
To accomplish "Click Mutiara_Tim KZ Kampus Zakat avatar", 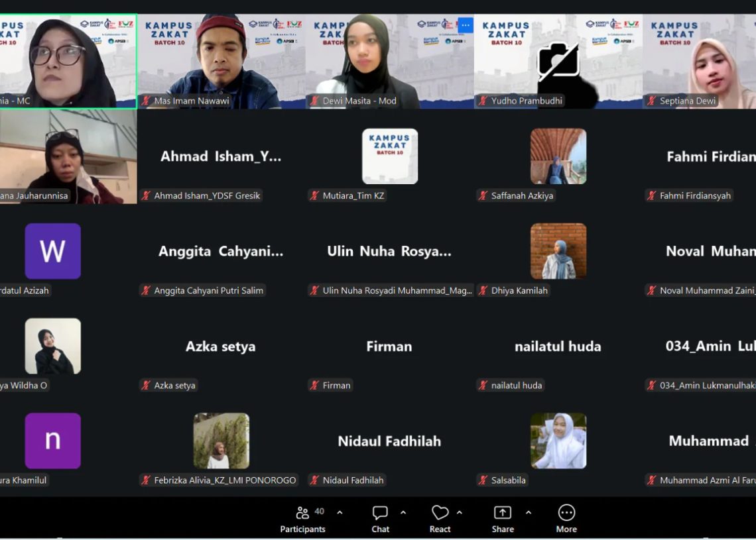I will click(390, 156).
